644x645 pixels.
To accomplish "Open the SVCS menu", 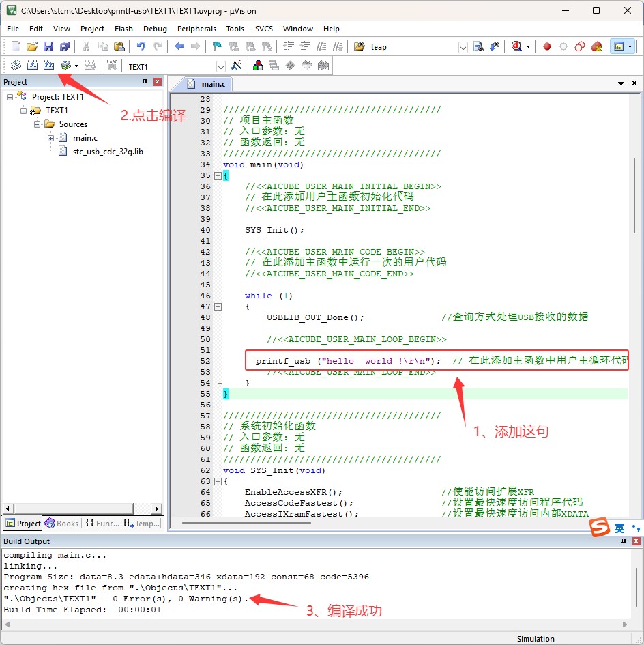I will point(263,29).
